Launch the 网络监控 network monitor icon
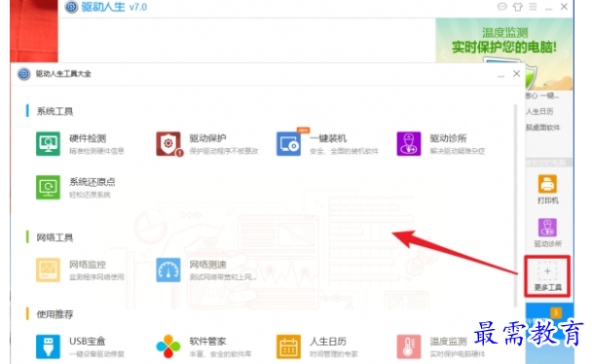592x364 pixels. pos(48,270)
